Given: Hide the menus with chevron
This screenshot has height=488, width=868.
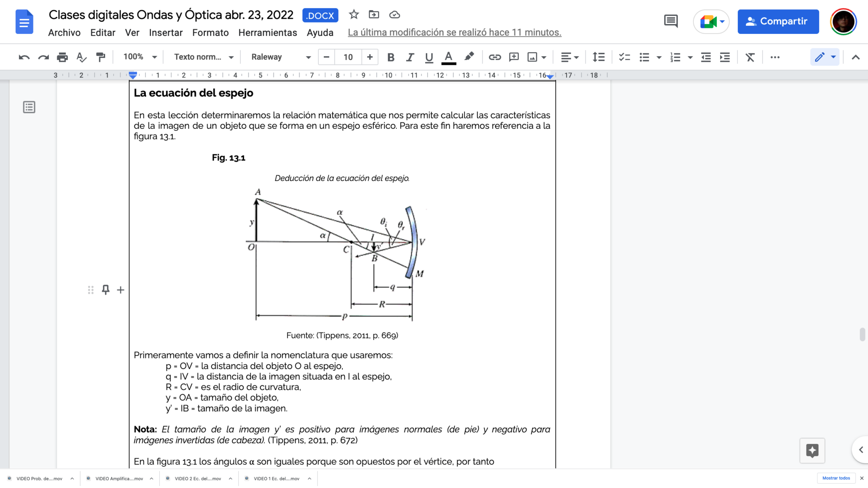Looking at the screenshot, I should 855,57.
